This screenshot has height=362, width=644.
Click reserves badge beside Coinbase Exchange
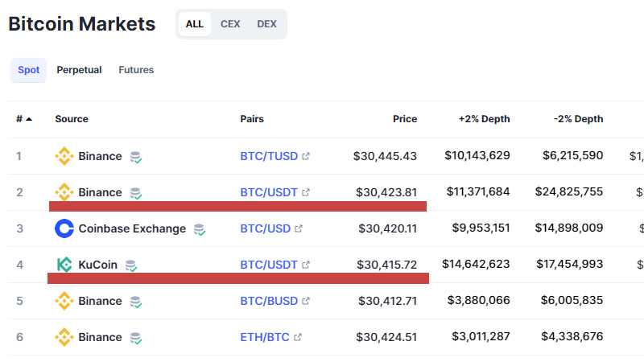tap(200, 229)
